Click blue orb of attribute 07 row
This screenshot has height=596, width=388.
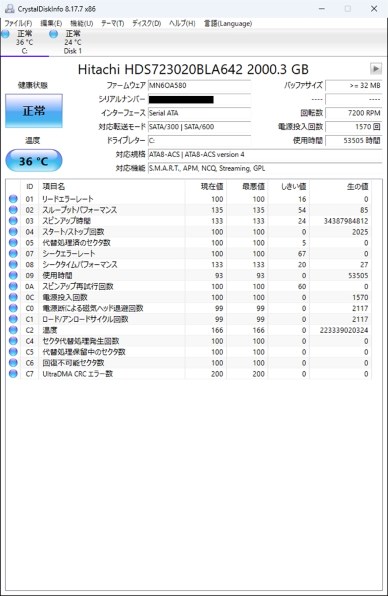click(x=13, y=254)
